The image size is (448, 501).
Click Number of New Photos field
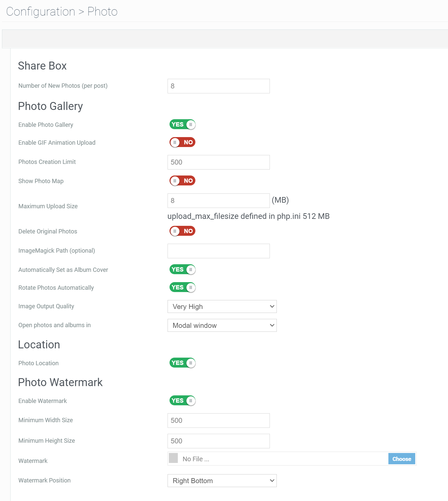pyautogui.click(x=219, y=86)
